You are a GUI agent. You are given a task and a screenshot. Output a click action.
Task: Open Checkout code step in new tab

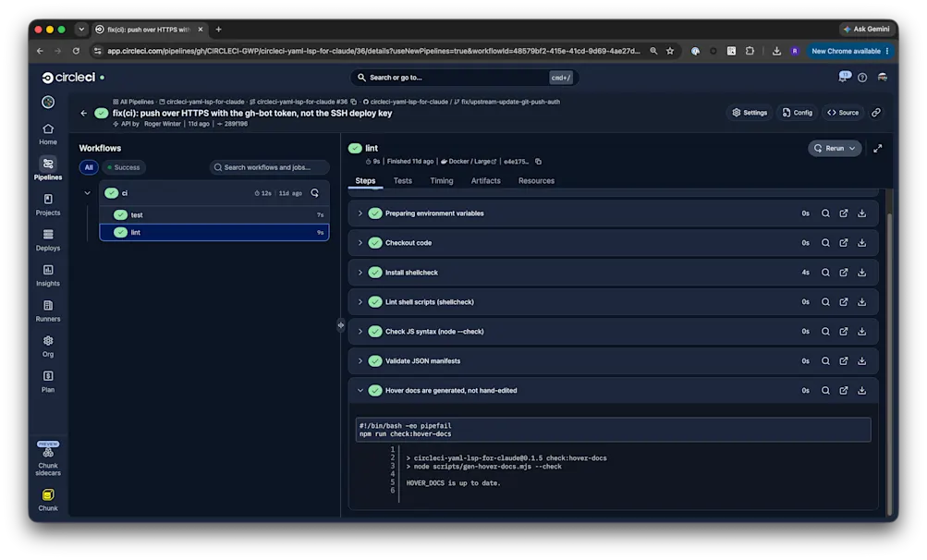(844, 243)
